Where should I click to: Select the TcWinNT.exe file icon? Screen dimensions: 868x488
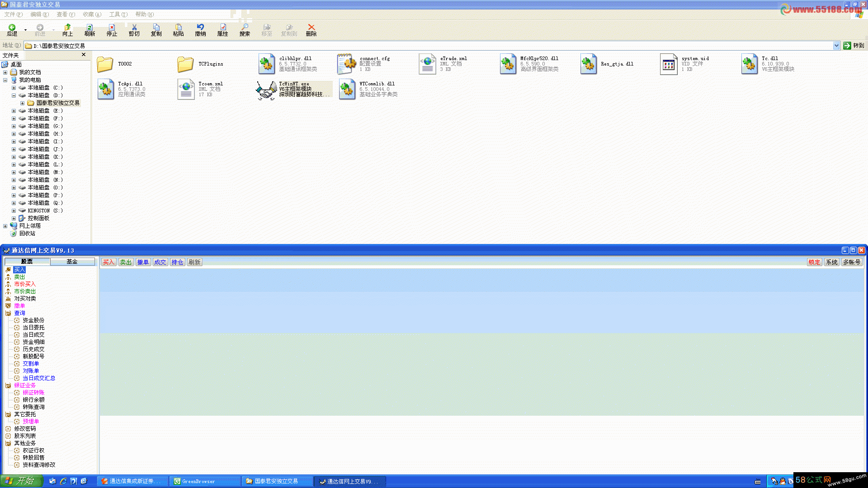coord(267,90)
